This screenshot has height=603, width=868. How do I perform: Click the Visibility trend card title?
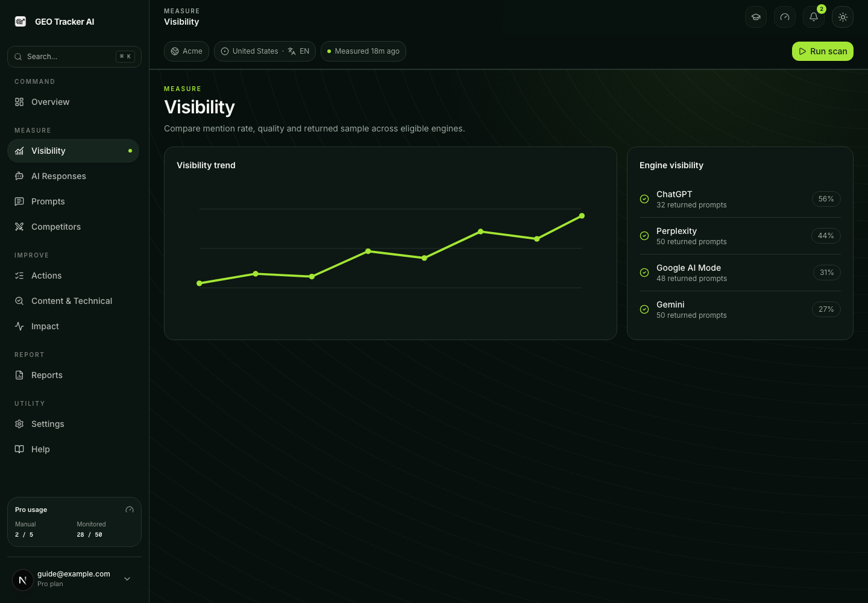[206, 165]
